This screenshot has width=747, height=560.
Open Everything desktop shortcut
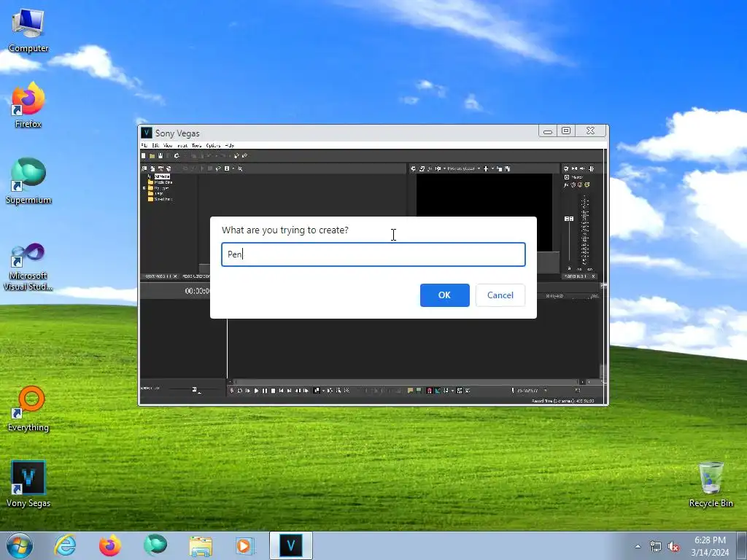tap(28, 408)
